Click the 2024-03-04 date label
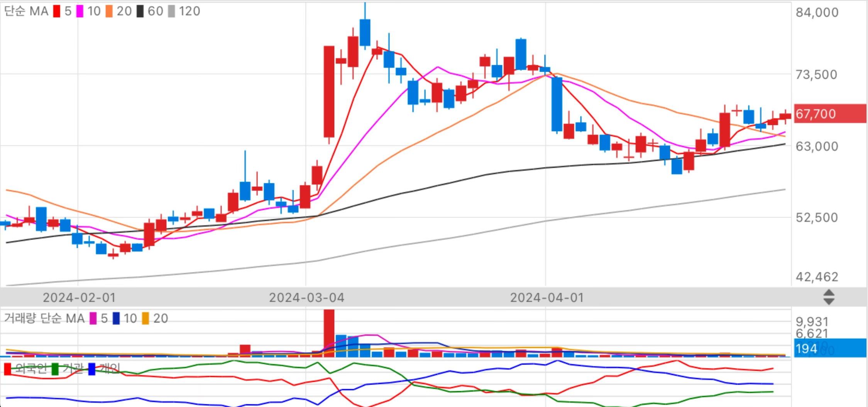The image size is (868, 407). click(x=306, y=297)
